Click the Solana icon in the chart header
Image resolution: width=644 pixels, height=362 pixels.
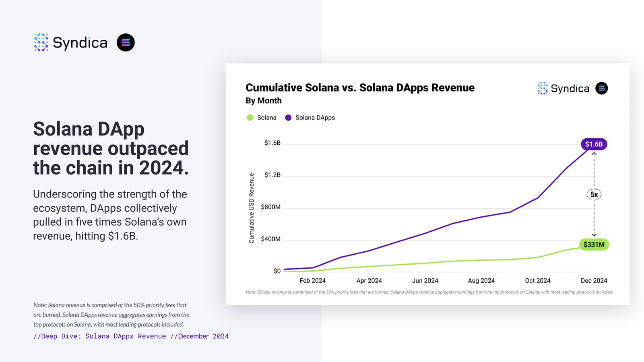click(x=601, y=88)
